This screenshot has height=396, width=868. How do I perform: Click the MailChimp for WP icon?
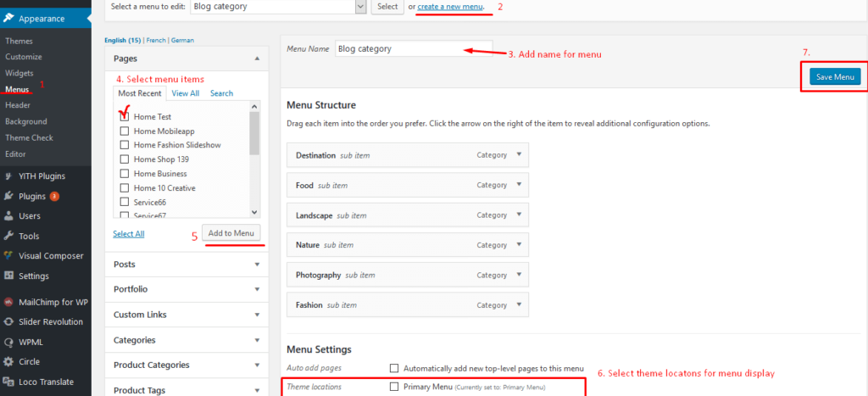coord(8,303)
